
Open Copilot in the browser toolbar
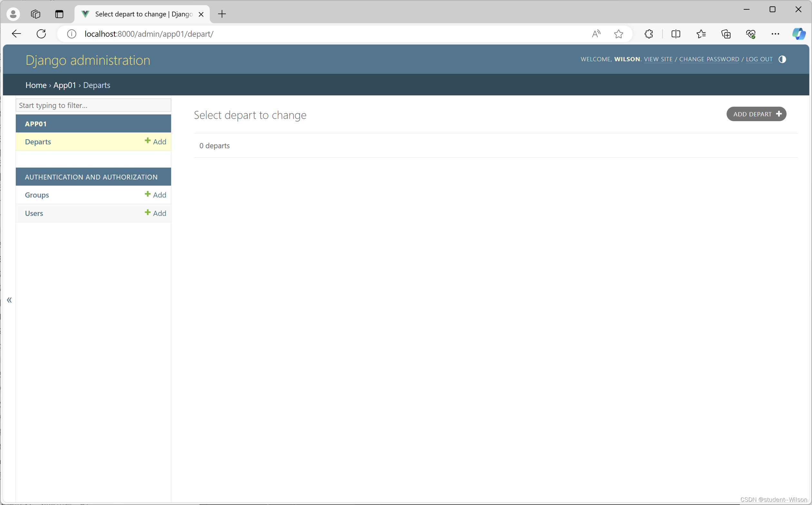point(799,34)
